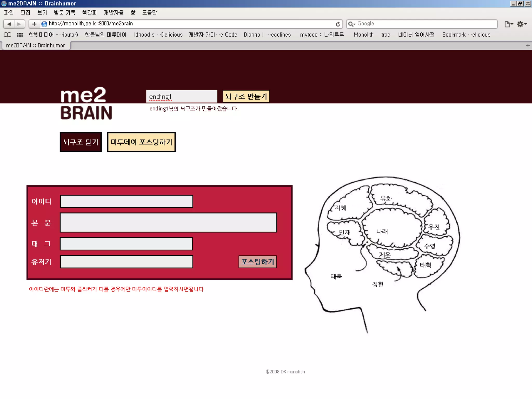This screenshot has height=399, width=532.
Task: Click the 태그 input field
Action: click(x=126, y=244)
